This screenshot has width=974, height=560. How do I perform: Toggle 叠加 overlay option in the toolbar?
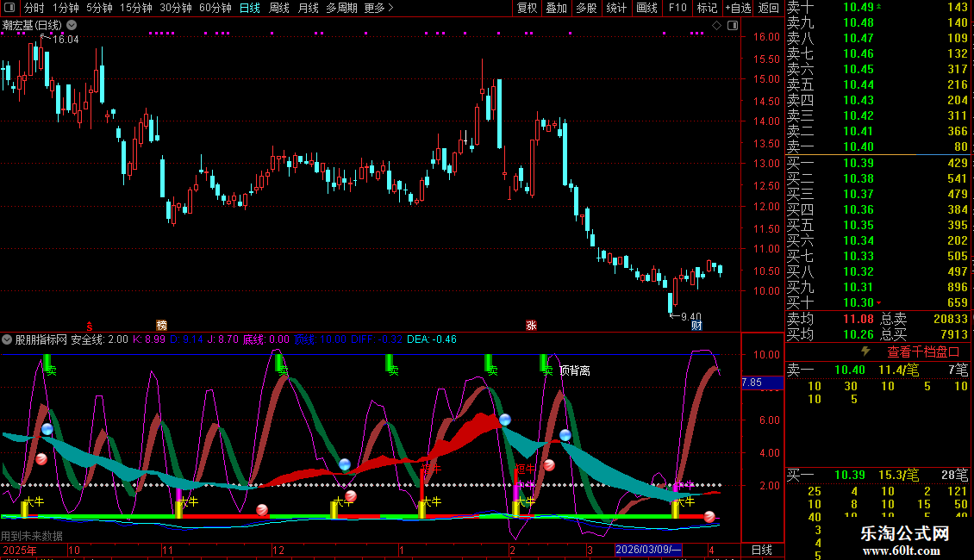557,8
